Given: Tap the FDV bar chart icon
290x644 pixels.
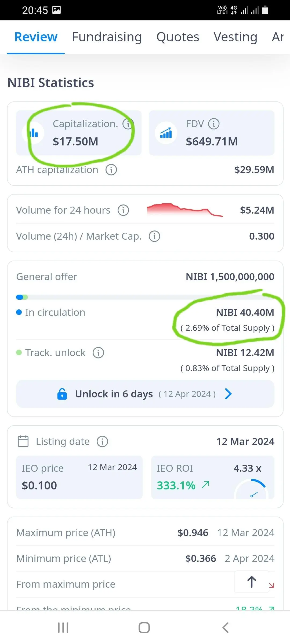Looking at the screenshot, I should (x=166, y=133).
